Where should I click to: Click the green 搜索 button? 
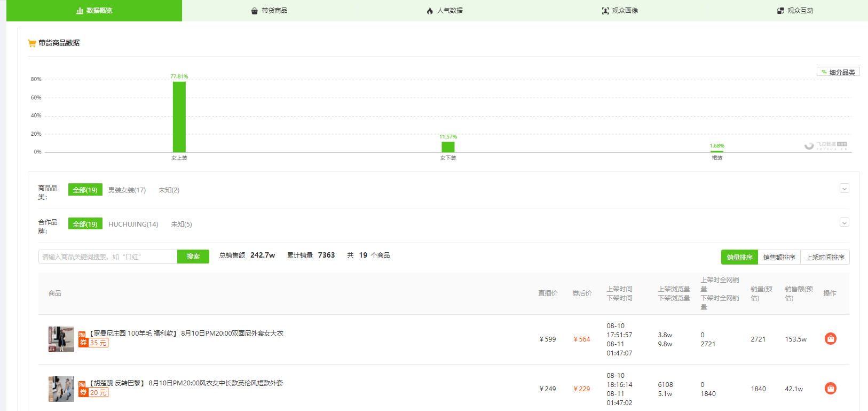coord(193,257)
